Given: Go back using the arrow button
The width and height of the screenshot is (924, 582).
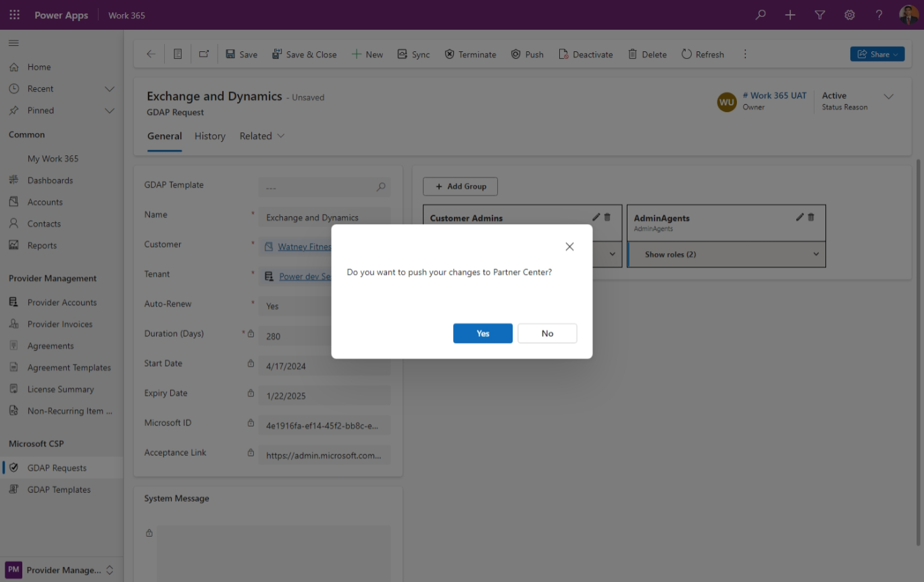Looking at the screenshot, I should coord(151,54).
